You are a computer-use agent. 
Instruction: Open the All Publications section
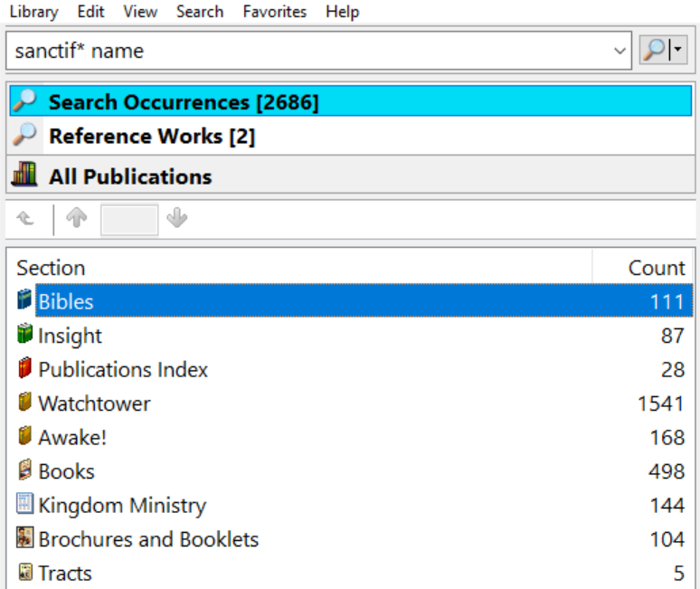coord(351,176)
